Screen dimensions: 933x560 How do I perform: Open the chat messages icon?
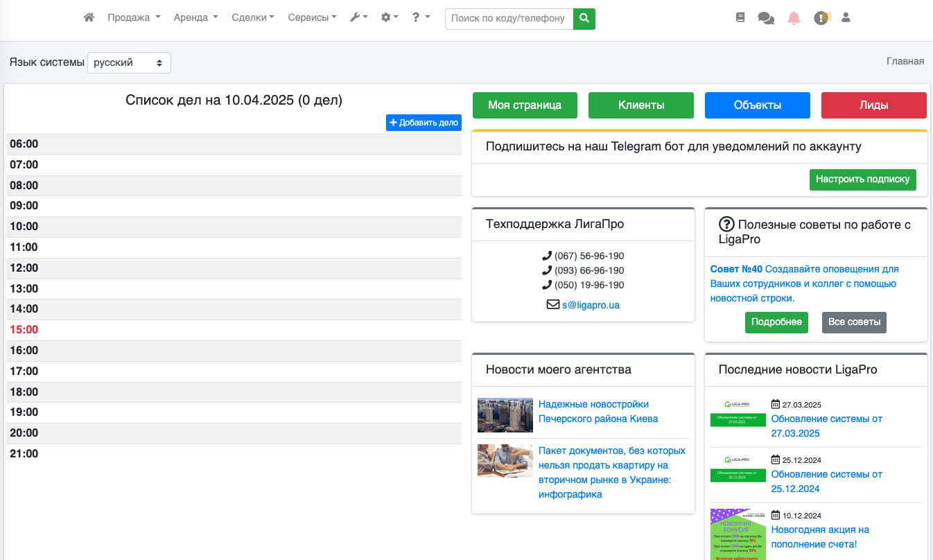click(x=766, y=19)
